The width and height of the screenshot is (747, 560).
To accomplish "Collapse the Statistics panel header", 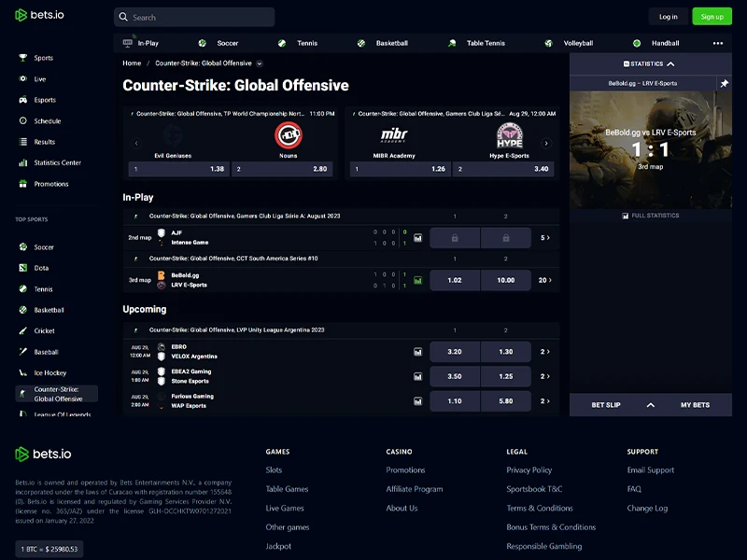I will pyautogui.click(x=650, y=63).
